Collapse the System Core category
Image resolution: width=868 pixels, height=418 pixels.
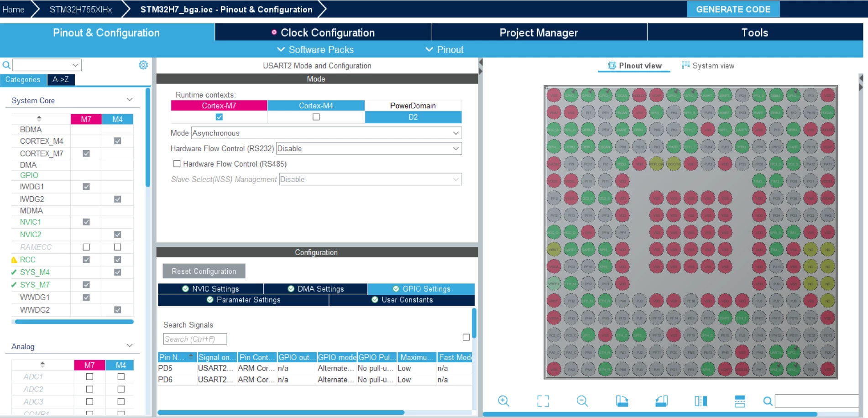pos(130,100)
